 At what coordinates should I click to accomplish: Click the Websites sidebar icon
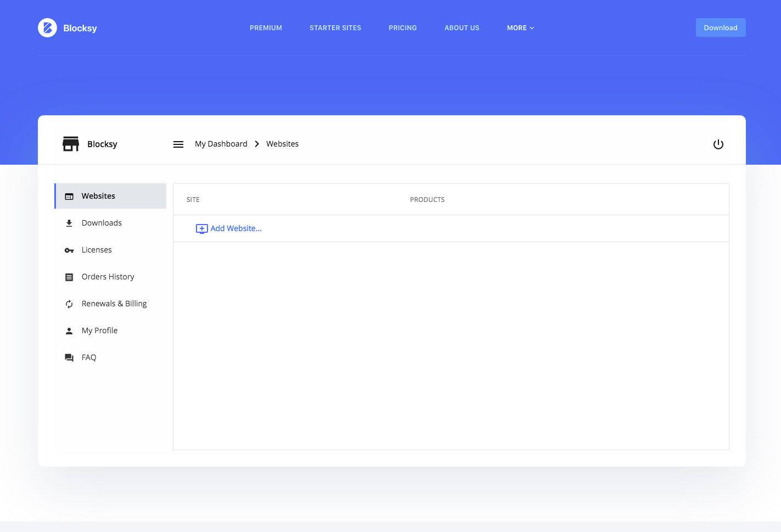69,197
